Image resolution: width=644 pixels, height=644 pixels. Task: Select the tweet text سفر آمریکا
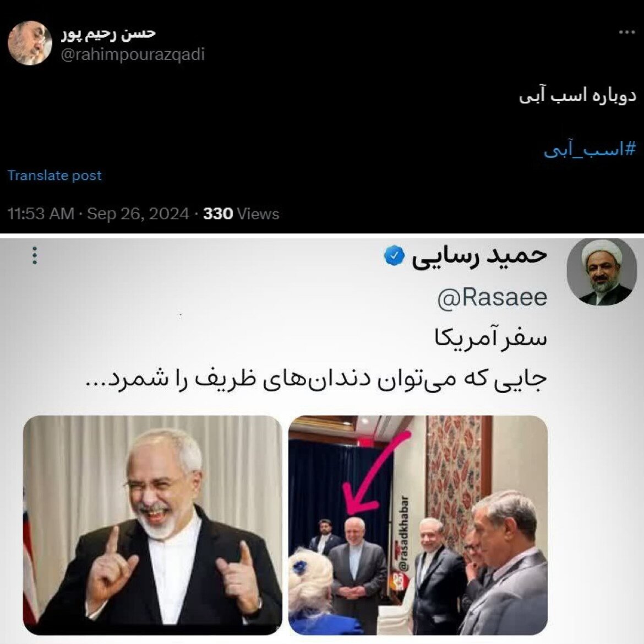point(491,339)
